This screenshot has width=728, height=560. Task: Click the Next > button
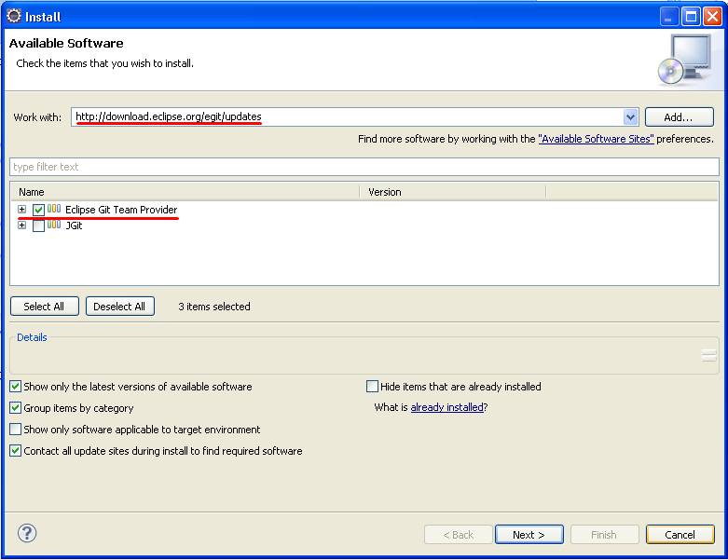(x=529, y=535)
